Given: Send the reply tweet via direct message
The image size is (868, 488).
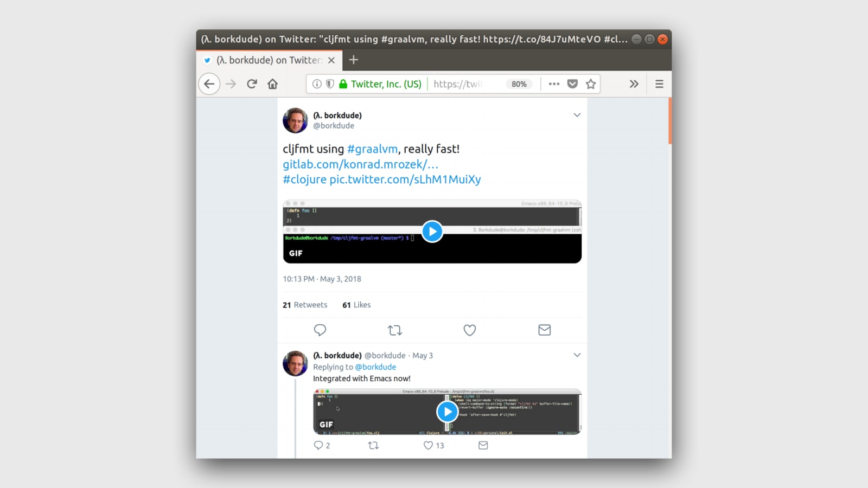Looking at the screenshot, I should (x=483, y=445).
